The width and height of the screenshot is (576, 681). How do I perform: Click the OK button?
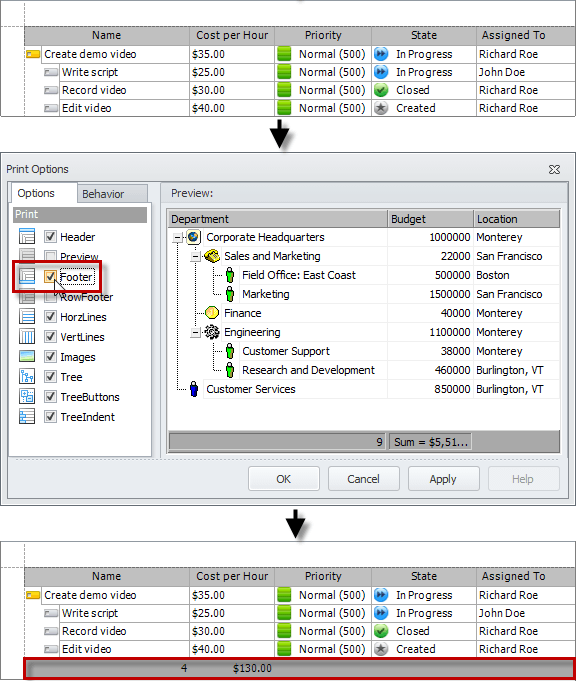click(284, 479)
